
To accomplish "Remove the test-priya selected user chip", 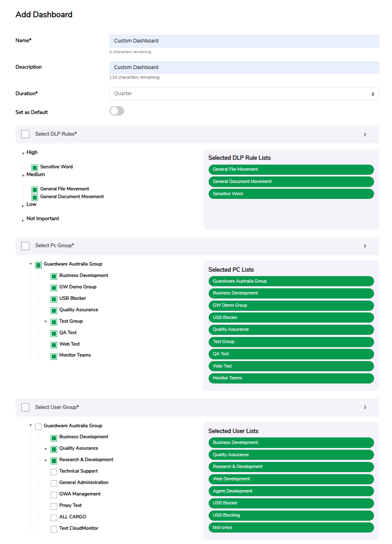I will [291, 527].
